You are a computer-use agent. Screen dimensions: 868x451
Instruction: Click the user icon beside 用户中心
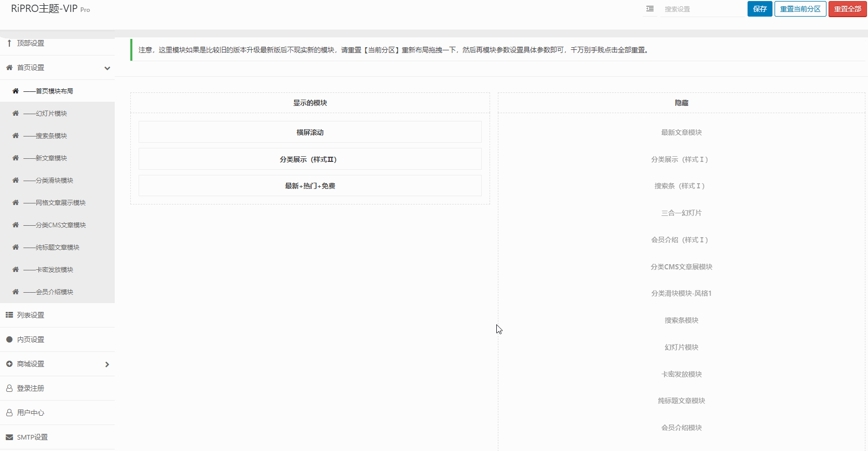pos(9,413)
